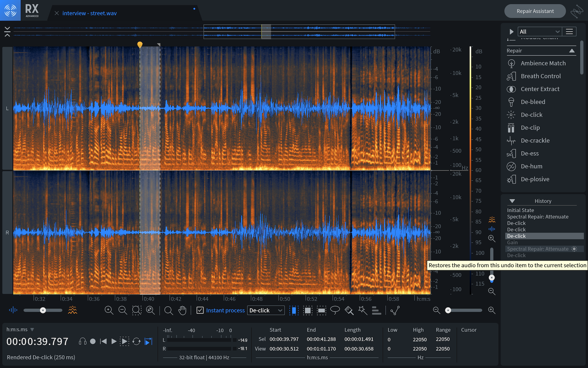Click the Loop playback button
Screen dimensions: 588x368
point(137,341)
